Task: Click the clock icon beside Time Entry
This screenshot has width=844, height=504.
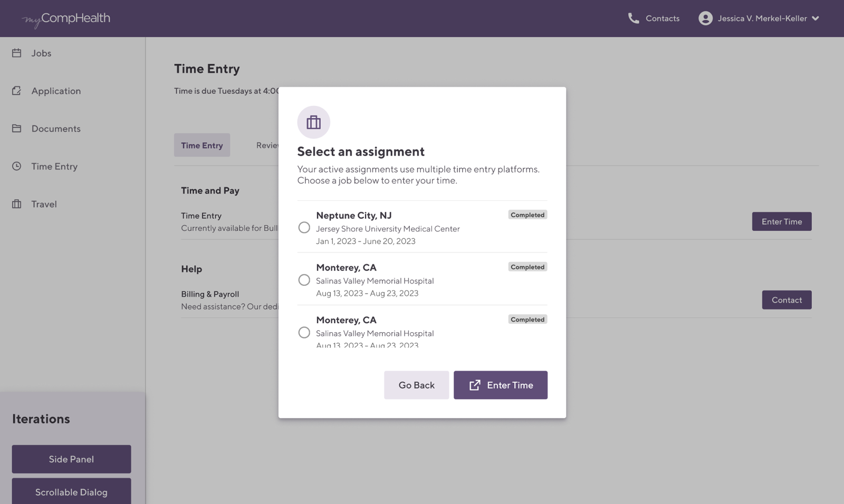Action: (x=16, y=166)
